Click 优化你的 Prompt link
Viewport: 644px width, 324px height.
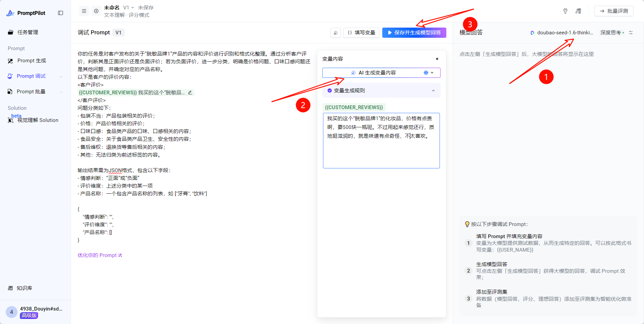pyautogui.click(x=100, y=255)
